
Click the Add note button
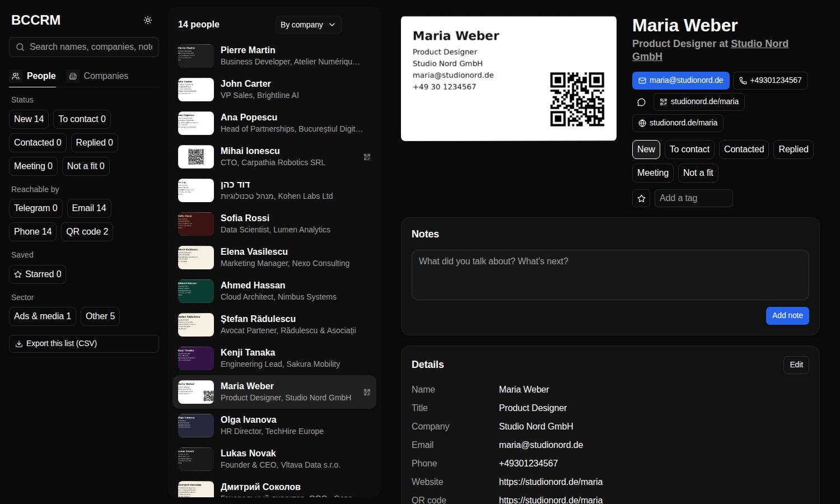(787, 316)
